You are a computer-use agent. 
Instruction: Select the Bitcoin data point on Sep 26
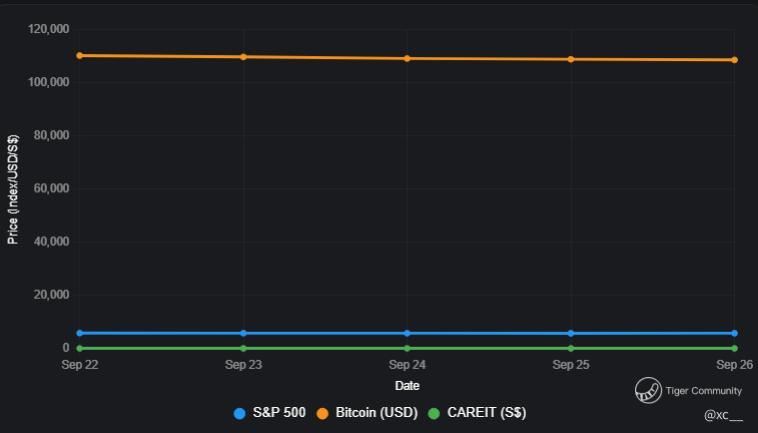coord(734,60)
